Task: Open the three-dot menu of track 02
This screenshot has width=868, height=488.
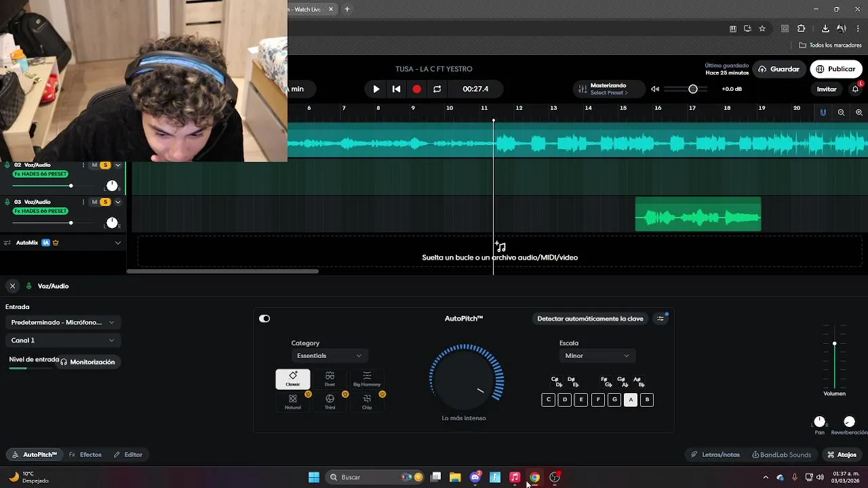Action: coord(83,165)
